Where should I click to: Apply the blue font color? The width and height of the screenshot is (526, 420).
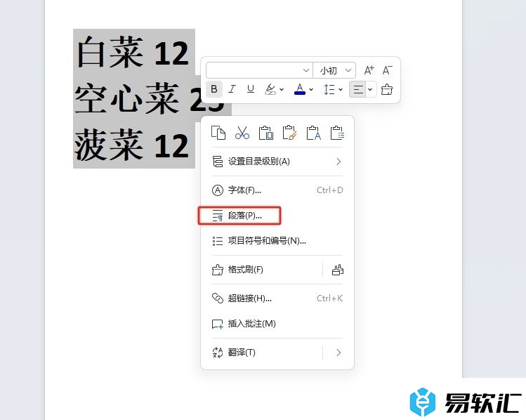pos(300,89)
